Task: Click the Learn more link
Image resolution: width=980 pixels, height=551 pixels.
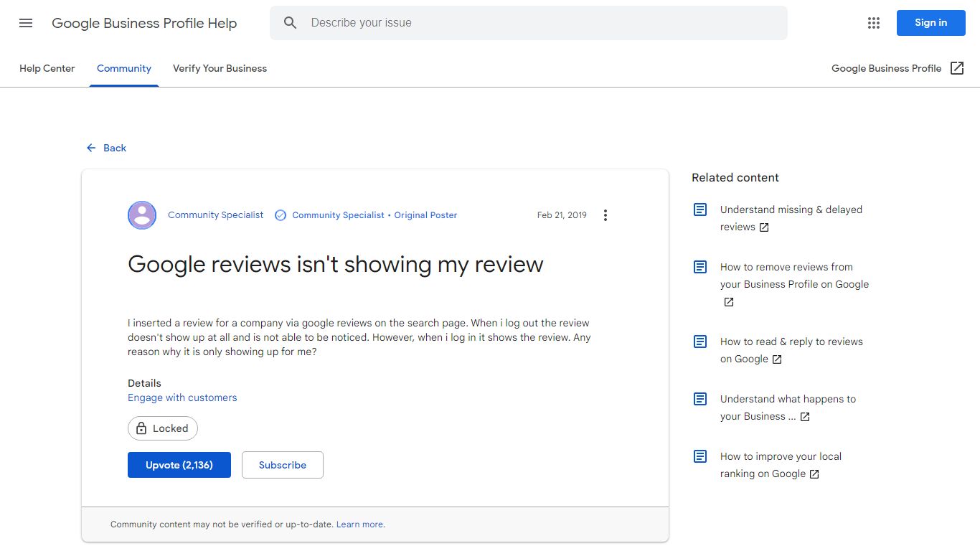Action: tap(359, 524)
